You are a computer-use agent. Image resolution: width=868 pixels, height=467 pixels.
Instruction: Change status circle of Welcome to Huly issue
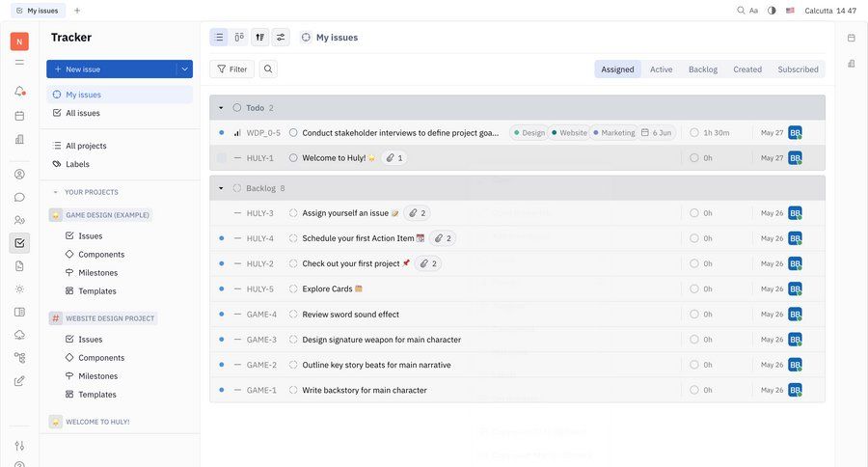(293, 158)
